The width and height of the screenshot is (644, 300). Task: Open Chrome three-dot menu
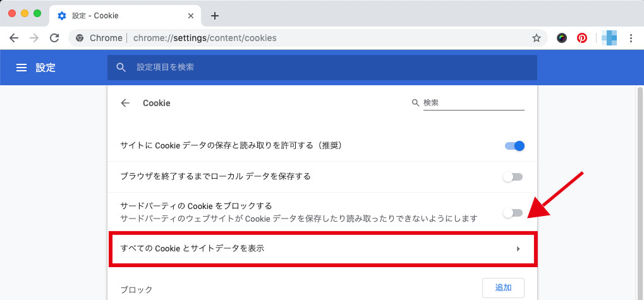pos(631,38)
